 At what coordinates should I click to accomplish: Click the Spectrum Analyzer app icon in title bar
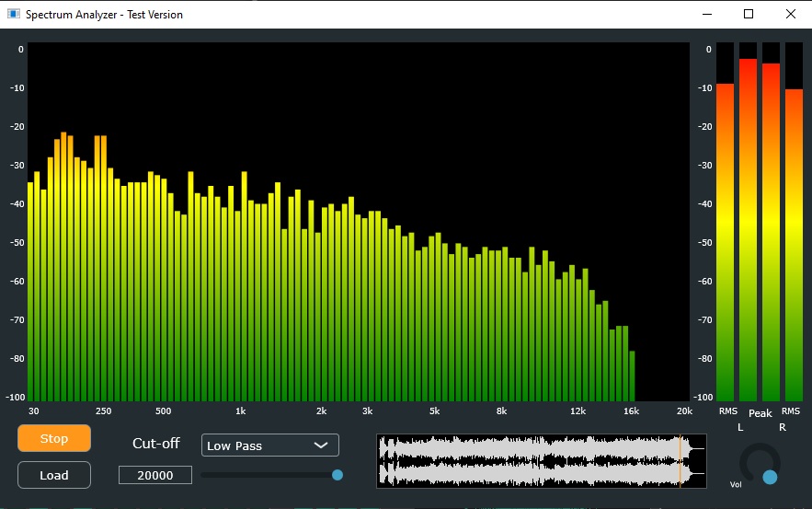pos(13,14)
